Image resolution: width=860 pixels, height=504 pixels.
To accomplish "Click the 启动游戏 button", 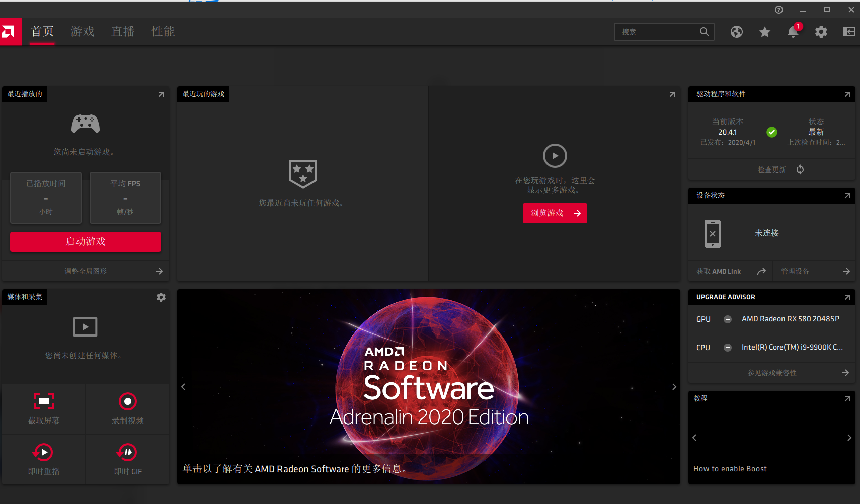I will pyautogui.click(x=85, y=242).
